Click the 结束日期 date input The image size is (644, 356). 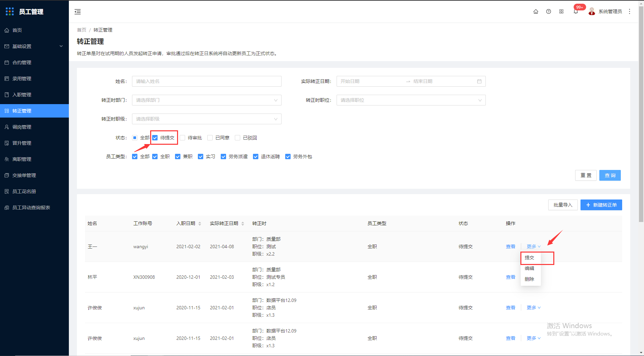click(443, 81)
